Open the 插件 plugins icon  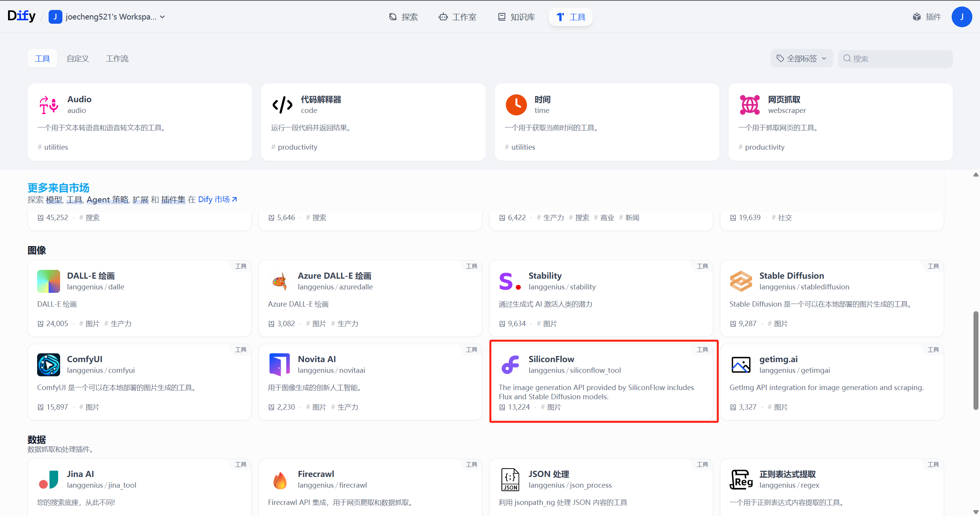(x=917, y=16)
